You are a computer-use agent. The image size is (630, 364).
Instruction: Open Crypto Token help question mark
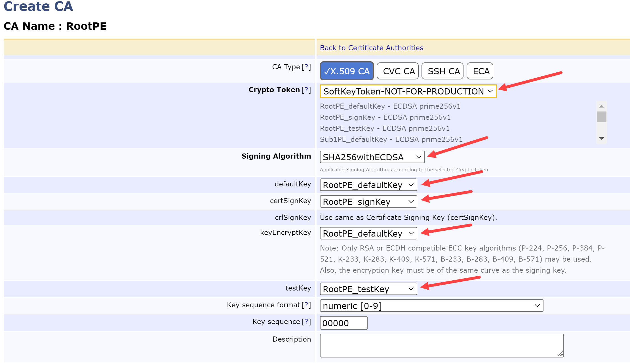[x=306, y=90]
